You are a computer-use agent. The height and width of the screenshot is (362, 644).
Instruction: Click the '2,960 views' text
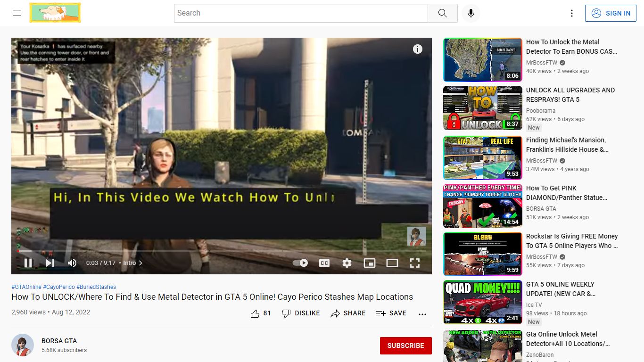point(28,312)
